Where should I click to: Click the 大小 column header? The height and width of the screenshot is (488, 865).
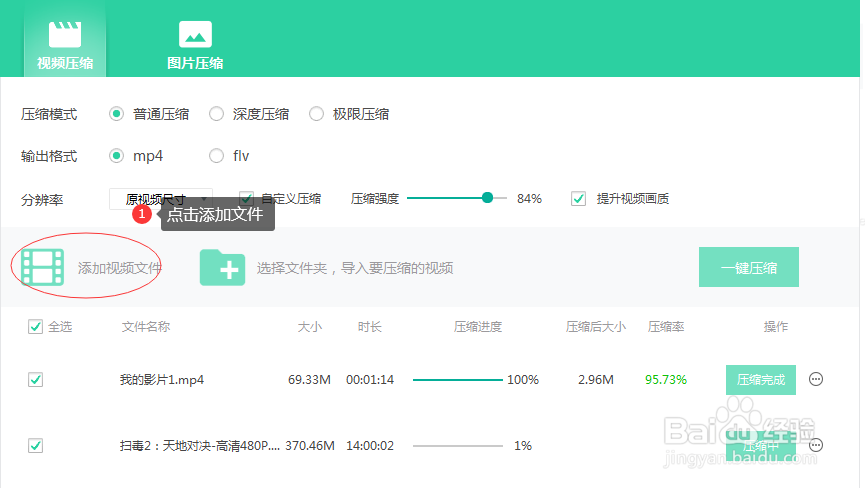(310, 327)
